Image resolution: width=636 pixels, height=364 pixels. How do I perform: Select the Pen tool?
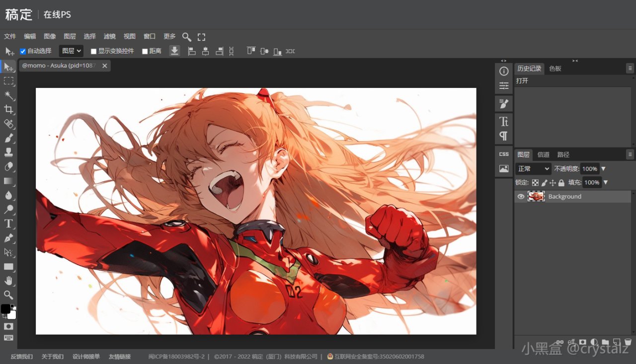(8, 238)
